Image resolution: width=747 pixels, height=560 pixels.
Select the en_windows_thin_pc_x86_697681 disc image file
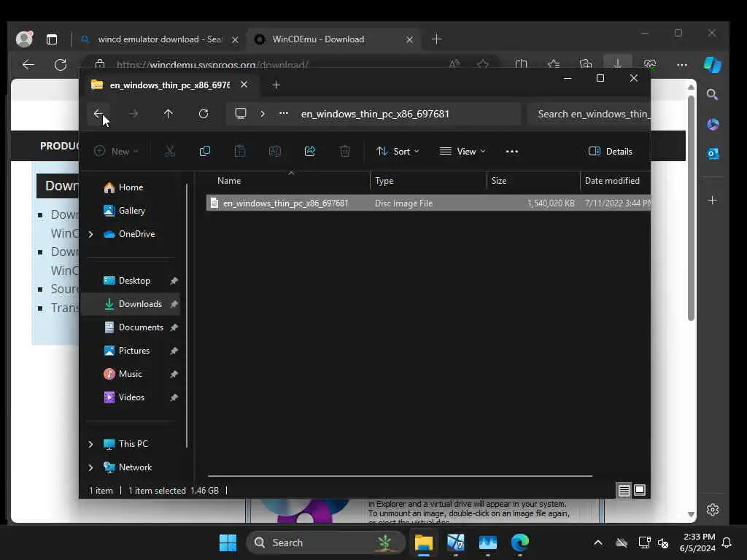[x=428, y=203]
